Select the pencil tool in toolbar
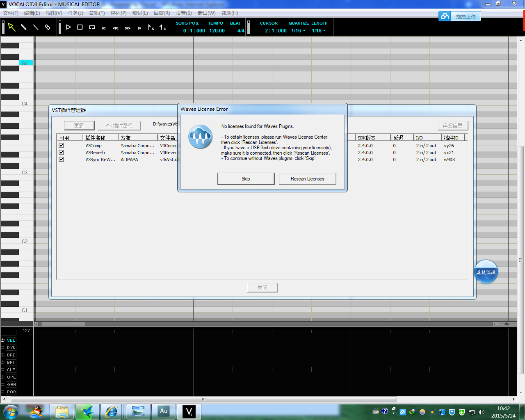 (x=24, y=27)
